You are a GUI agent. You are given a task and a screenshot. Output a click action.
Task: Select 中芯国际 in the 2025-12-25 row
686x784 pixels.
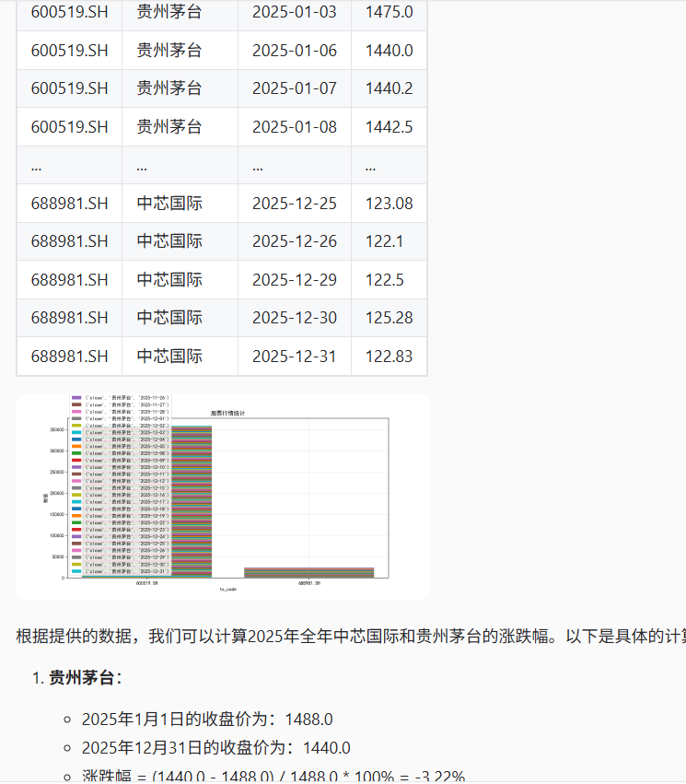[x=169, y=204]
